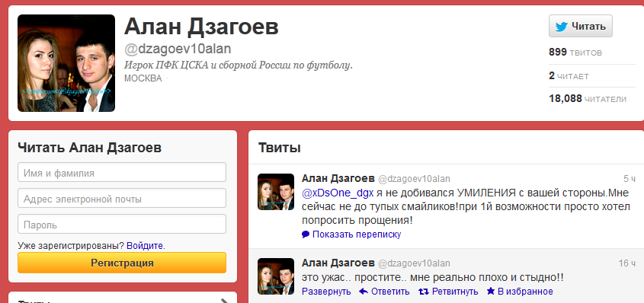The width and height of the screenshot is (644, 303).
Task: Click the profile bio about ПФК ЦСКА
Action: 239,65
